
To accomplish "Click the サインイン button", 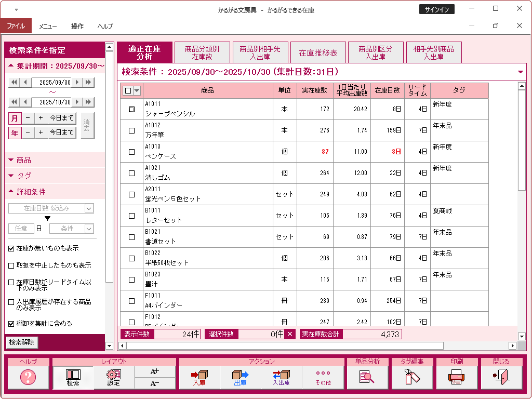I will pyautogui.click(x=436, y=9).
